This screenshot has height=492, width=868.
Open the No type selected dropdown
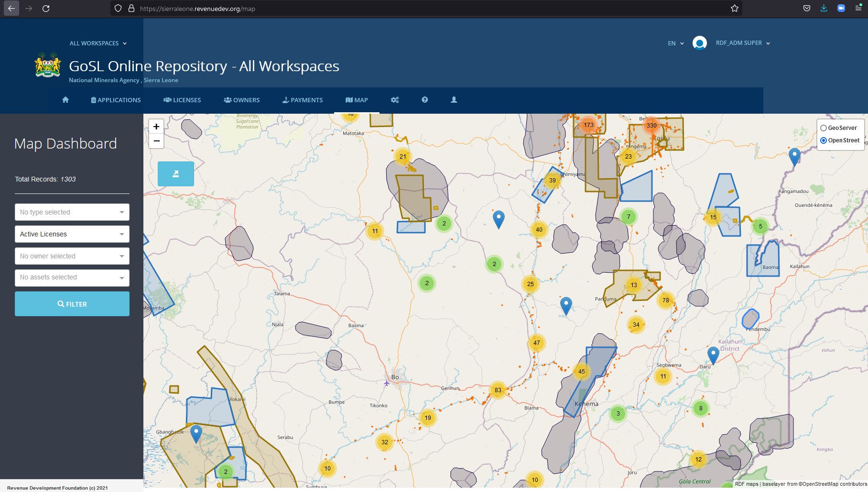(x=72, y=212)
